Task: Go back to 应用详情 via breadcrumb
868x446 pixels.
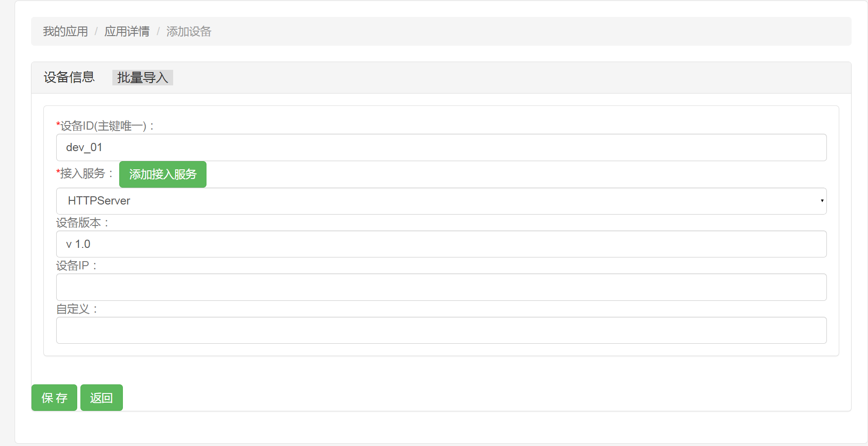Action: click(127, 31)
